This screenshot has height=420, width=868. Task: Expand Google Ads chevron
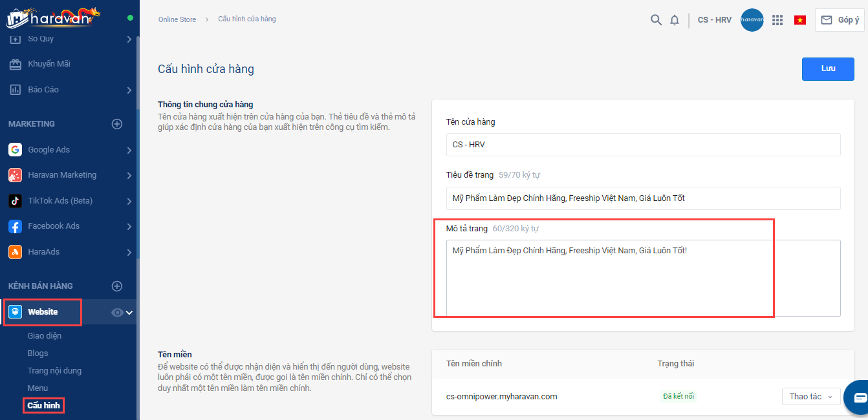tap(129, 151)
